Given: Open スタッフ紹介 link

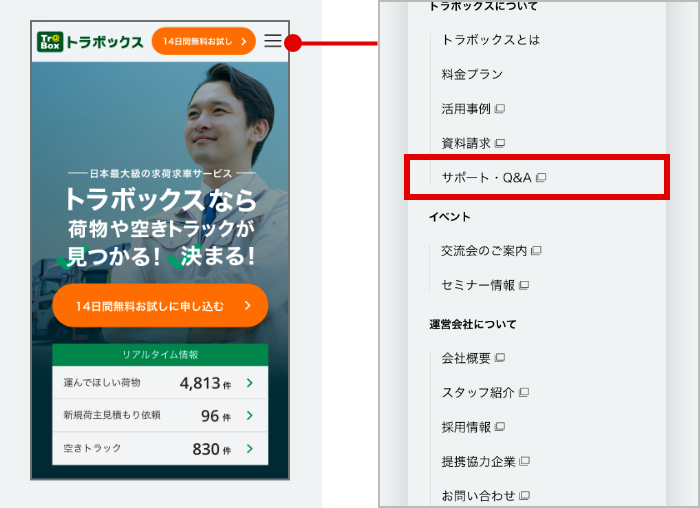Looking at the screenshot, I should click(x=485, y=392).
